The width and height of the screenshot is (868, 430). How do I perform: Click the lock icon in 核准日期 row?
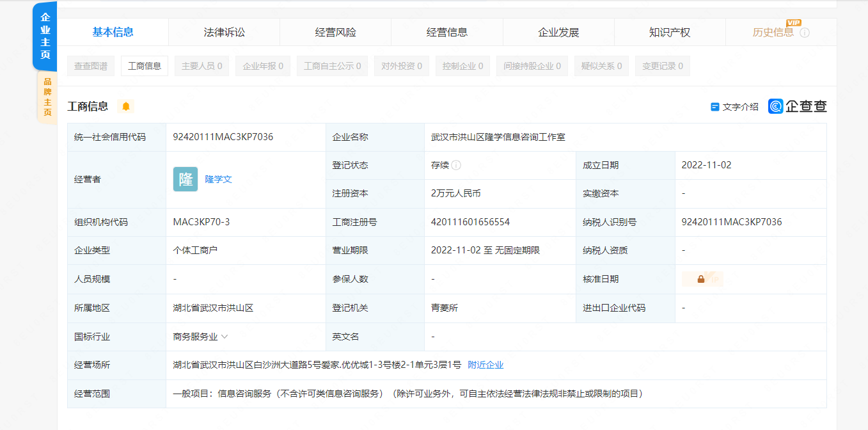701,279
